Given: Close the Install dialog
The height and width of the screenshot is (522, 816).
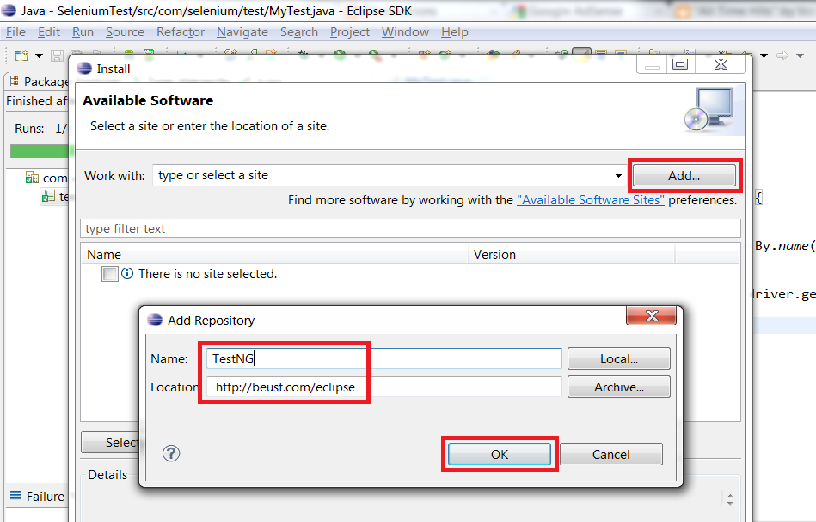Looking at the screenshot, I should click(x=721, y=65).
